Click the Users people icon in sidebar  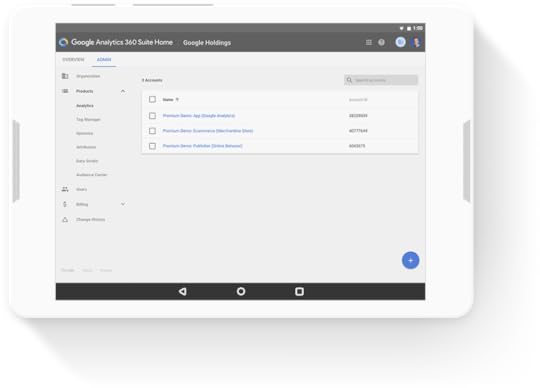click(x=65, y=189)
